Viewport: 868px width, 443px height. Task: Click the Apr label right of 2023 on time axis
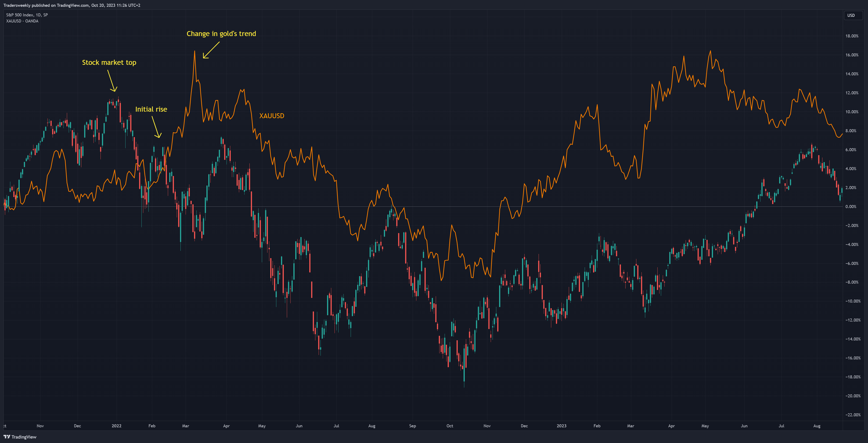671,426
